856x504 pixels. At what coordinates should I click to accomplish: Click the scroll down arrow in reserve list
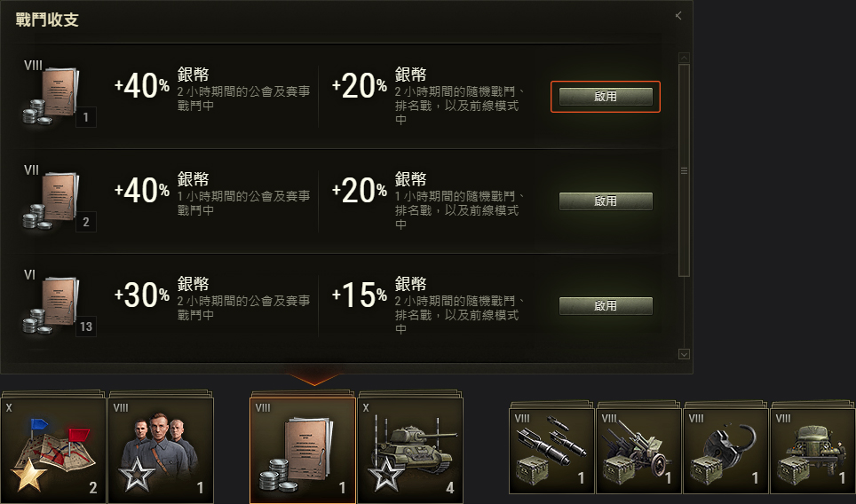click(x=684, y=354)
